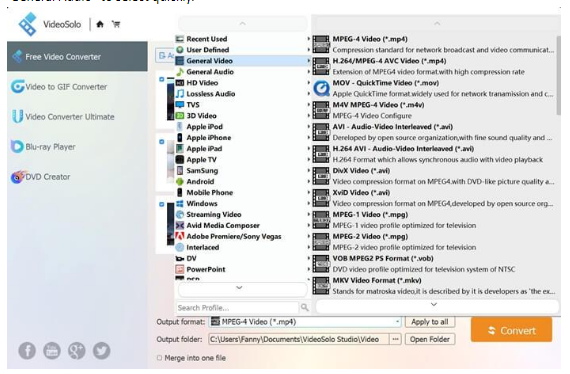Image resolution: width=570 pixels, height=374 pixels.
Task: Choose DivX Video avi format
Action: [x=434, y=176]
